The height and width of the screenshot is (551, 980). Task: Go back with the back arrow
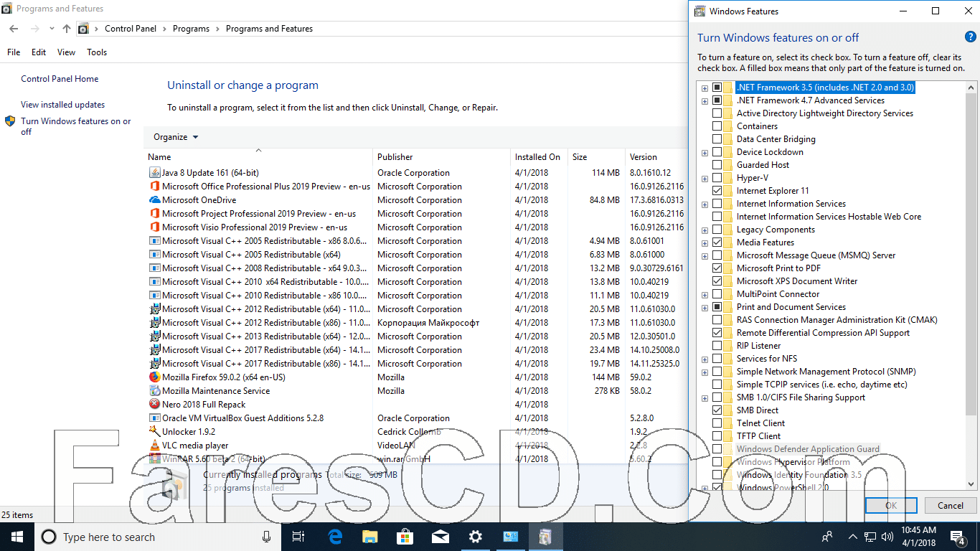[14, 29]
